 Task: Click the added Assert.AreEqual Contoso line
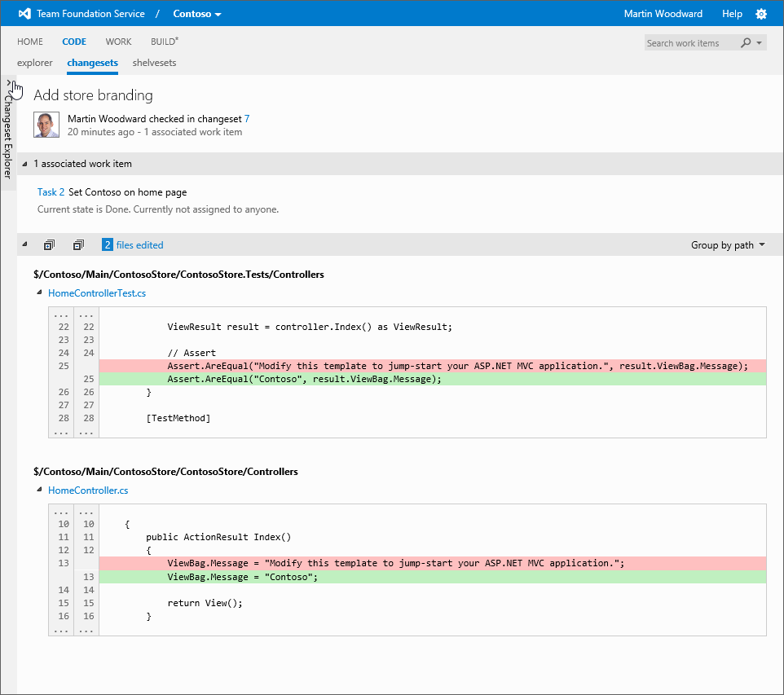point(433,379)
